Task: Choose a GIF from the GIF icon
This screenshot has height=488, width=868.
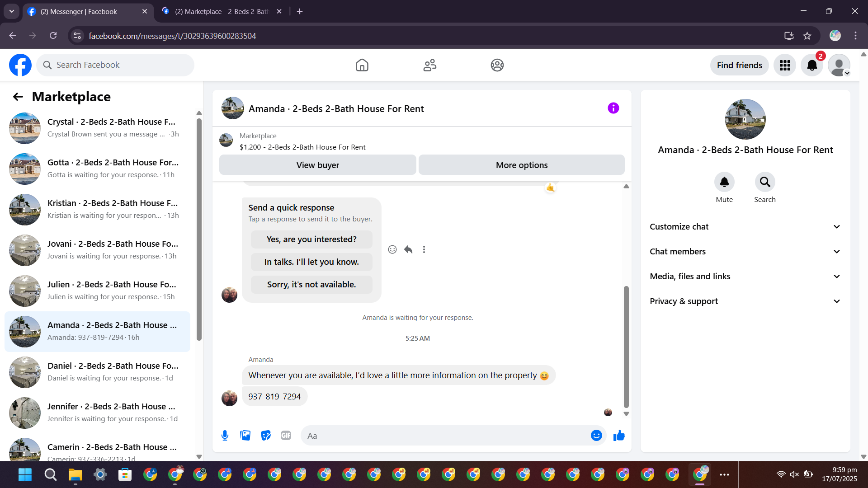Action: click(286, 436)
